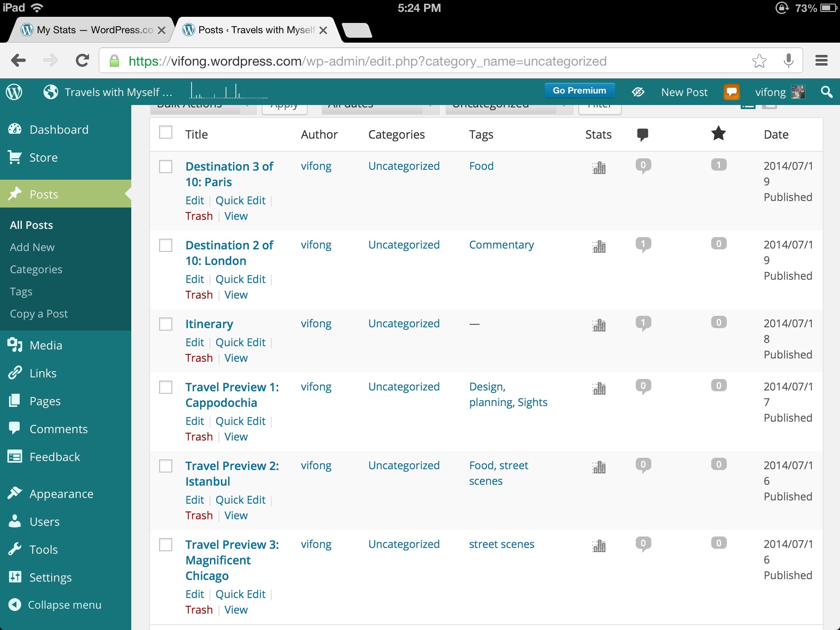Screen dimensions: 840x630
Task: Toggle the crossed-eye visibility icon in admin bar
Action: [x=638, y=92]
